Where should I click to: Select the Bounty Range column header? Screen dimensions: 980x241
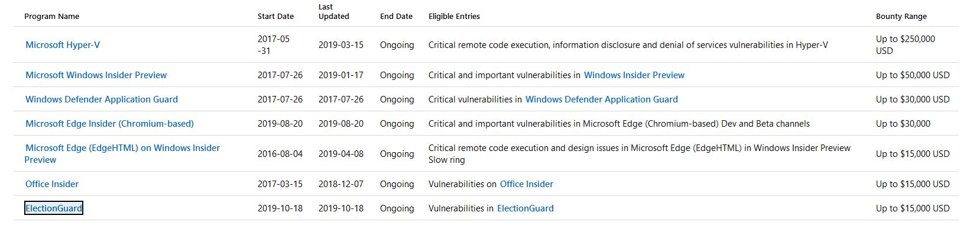(901, 17)
